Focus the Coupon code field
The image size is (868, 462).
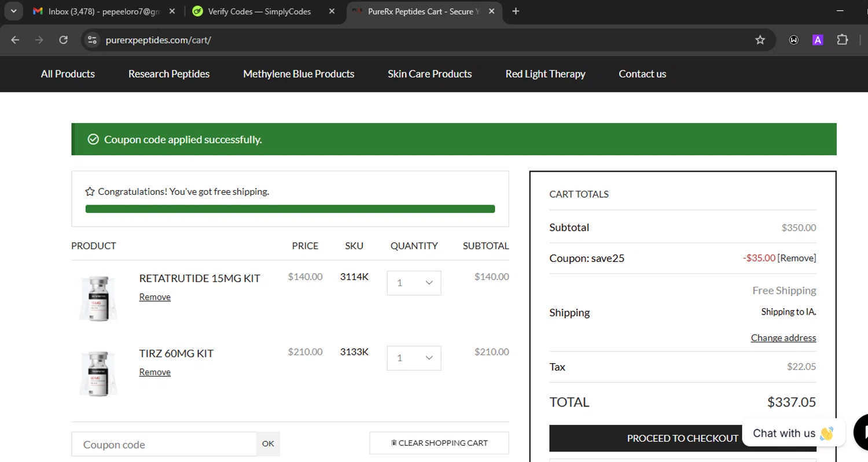click(x=164, y=444)
